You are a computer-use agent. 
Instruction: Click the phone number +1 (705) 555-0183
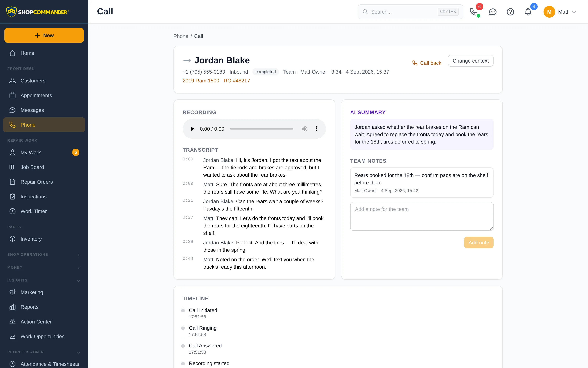(204, 72)
